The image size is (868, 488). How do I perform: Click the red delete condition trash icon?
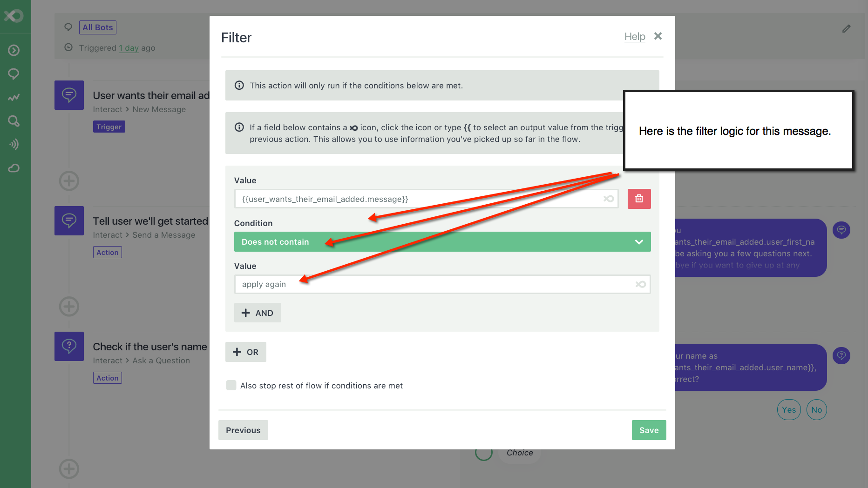(639, 199)
